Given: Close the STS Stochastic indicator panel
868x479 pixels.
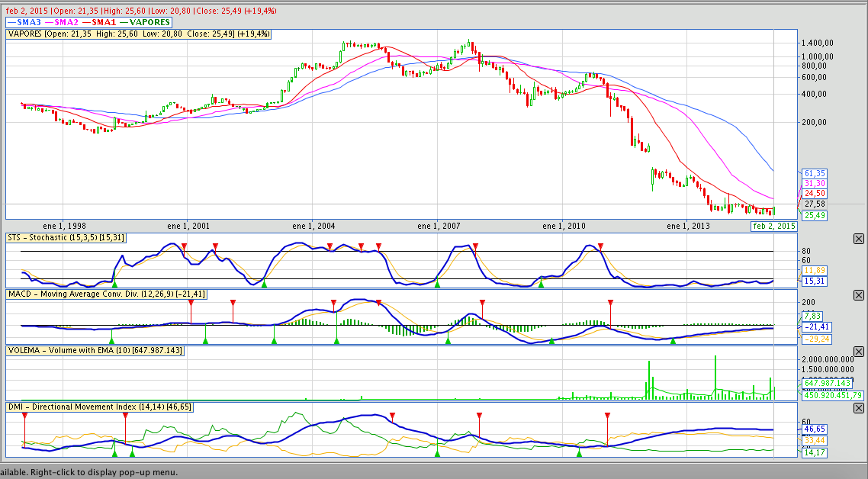Looking at the screenshot, I should (x=858, y=239).
